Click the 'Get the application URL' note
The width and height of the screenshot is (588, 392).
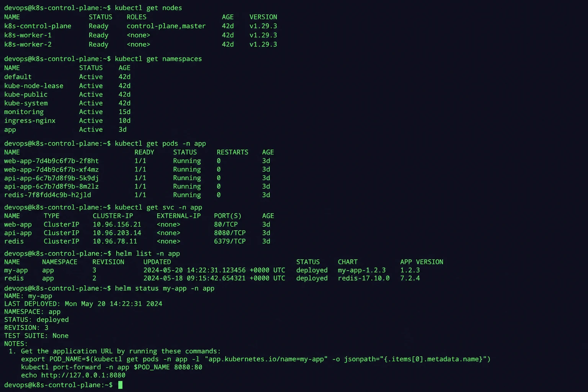pyautogui.click(x=114, y=351)
